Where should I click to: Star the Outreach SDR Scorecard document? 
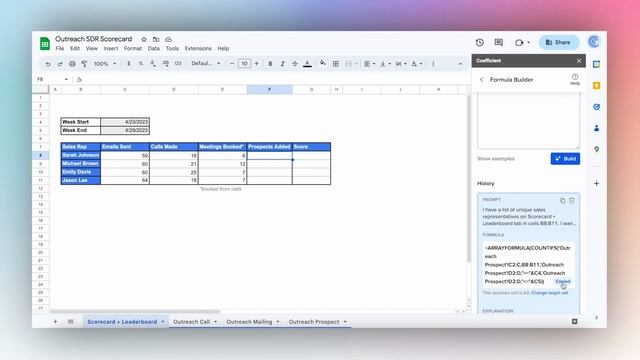click(x=144, y=39)
